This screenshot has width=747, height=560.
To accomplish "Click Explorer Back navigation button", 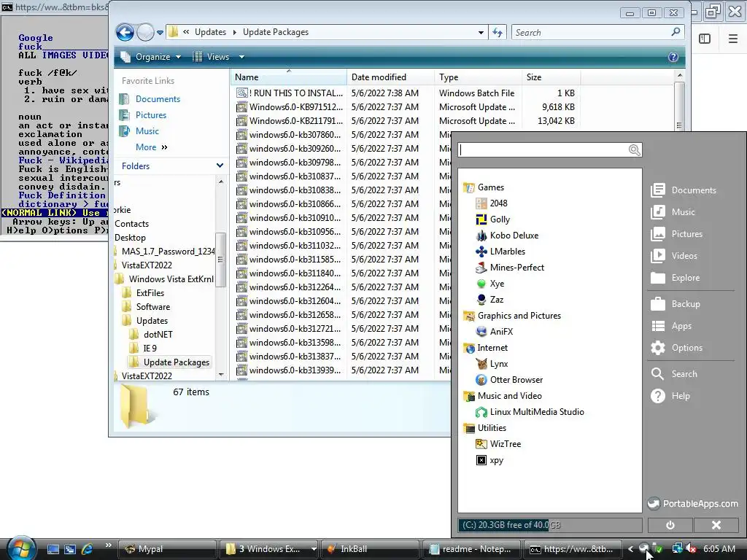I will pyautogui.click(x=125, y=32).
